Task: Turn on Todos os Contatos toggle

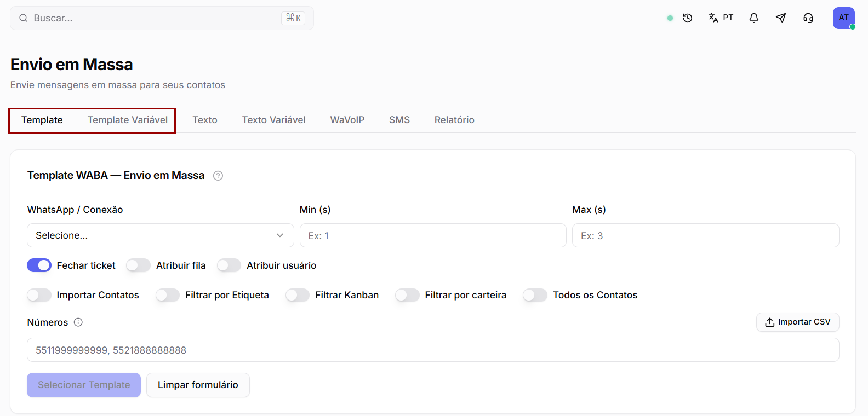Action: (535, 295)
